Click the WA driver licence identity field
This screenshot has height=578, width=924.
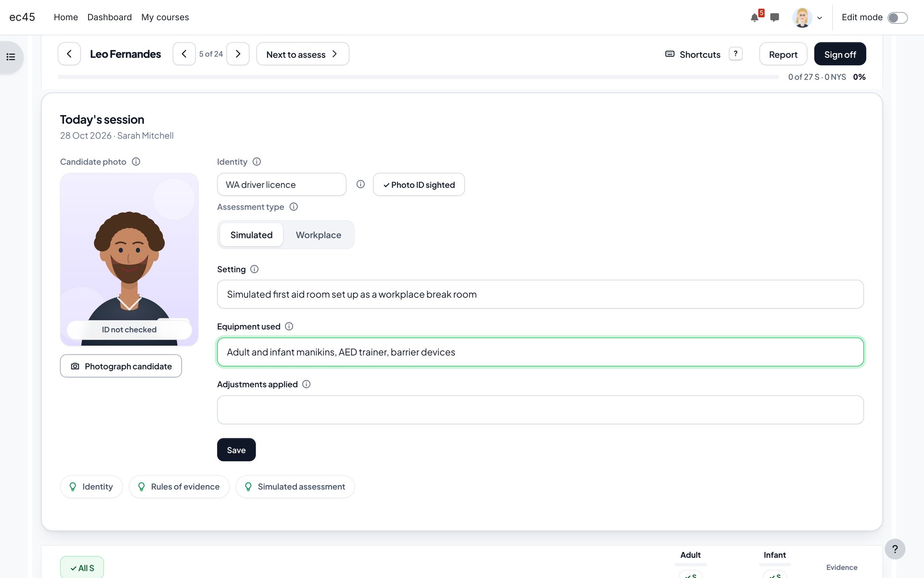pos(282,184)
